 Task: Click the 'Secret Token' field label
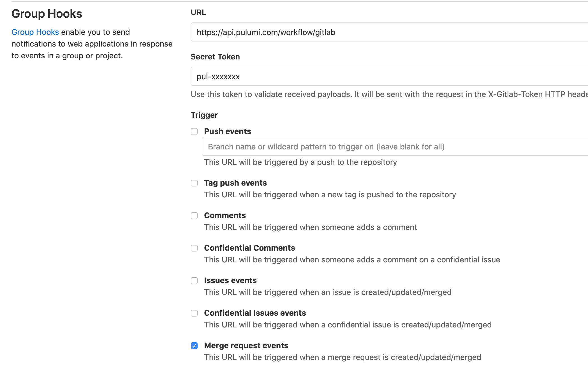pyautogui.click(x=215, y=57)
